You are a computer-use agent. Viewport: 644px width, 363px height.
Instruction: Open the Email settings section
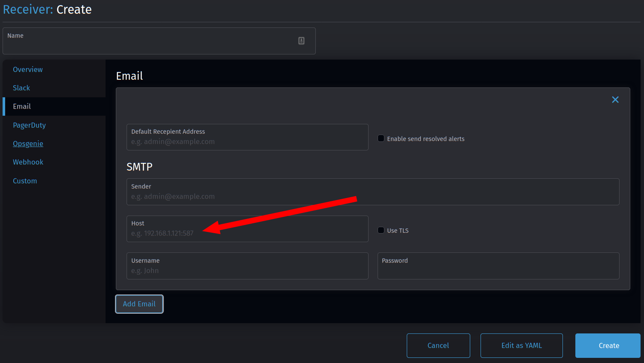click(22, 106)
